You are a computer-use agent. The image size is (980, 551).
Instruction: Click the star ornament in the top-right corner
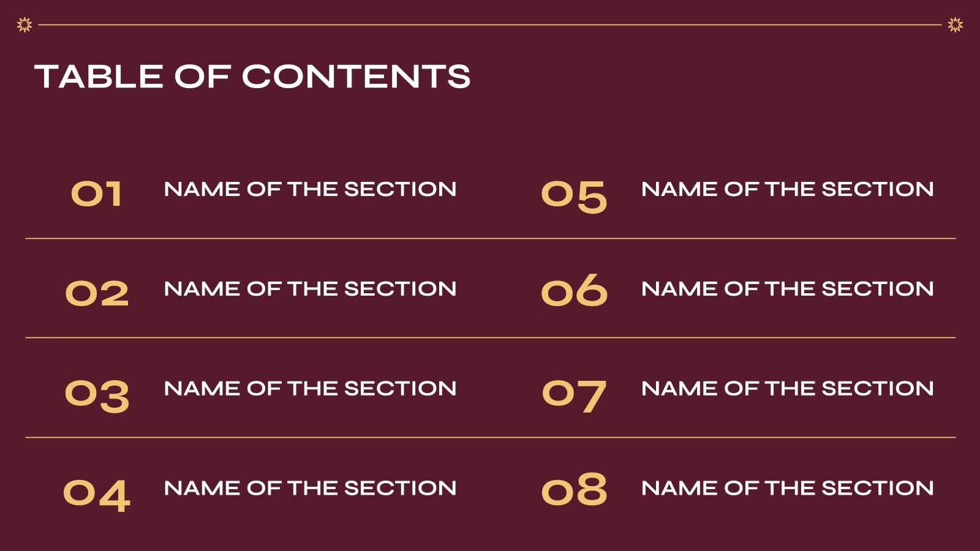(x=955, y=24)
